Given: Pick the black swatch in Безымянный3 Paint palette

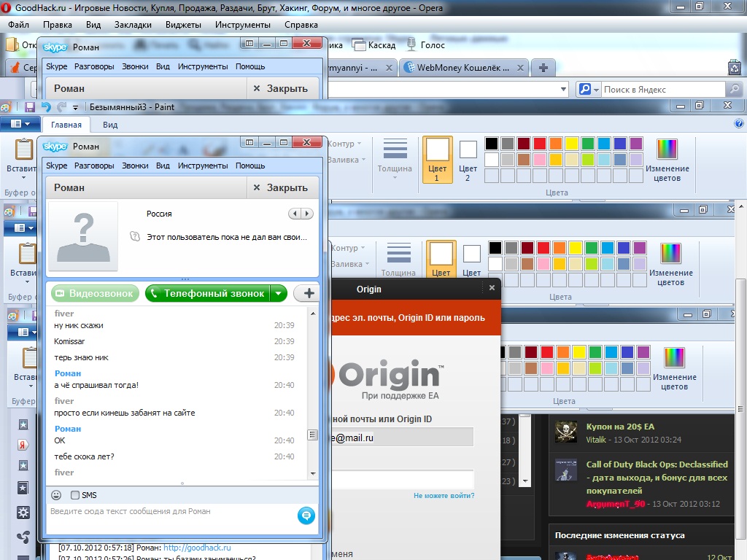Looking at the screenshot, I should coord(491,144).
